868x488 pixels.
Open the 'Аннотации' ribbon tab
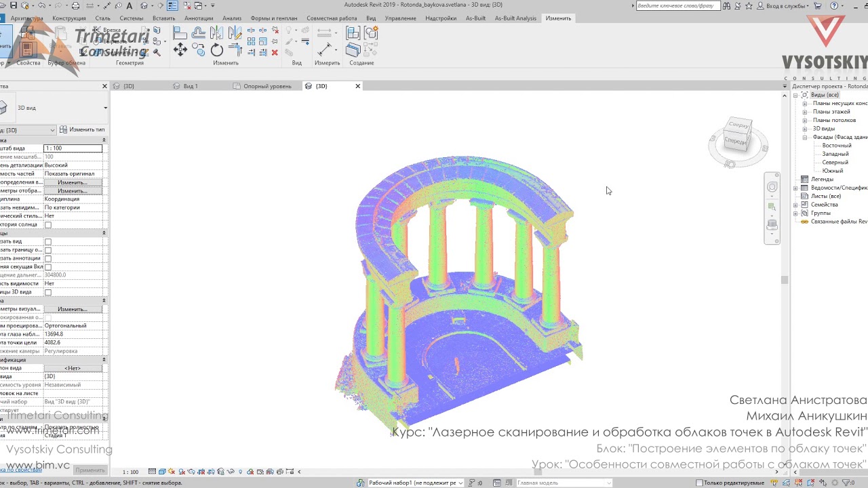point(199,18)
